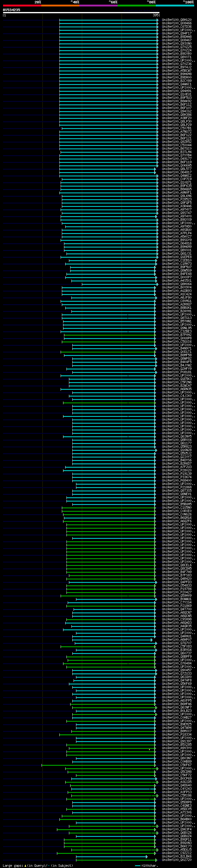Select hit label UniRef100_B6F107

pos(176,108)
